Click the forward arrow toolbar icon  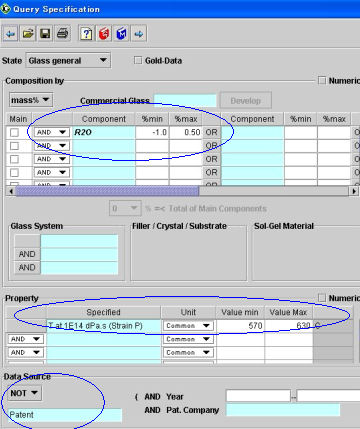[139, 34]
